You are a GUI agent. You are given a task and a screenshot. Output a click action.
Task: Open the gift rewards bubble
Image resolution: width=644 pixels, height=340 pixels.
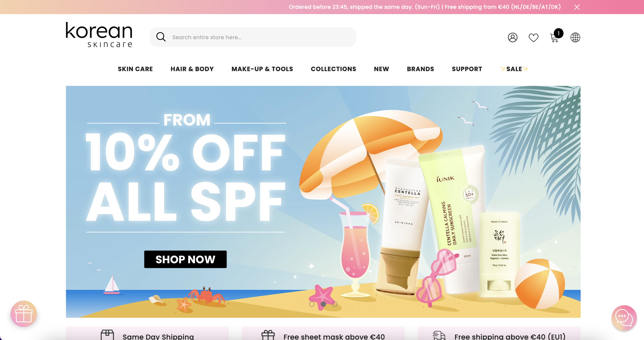pos(24,314)
